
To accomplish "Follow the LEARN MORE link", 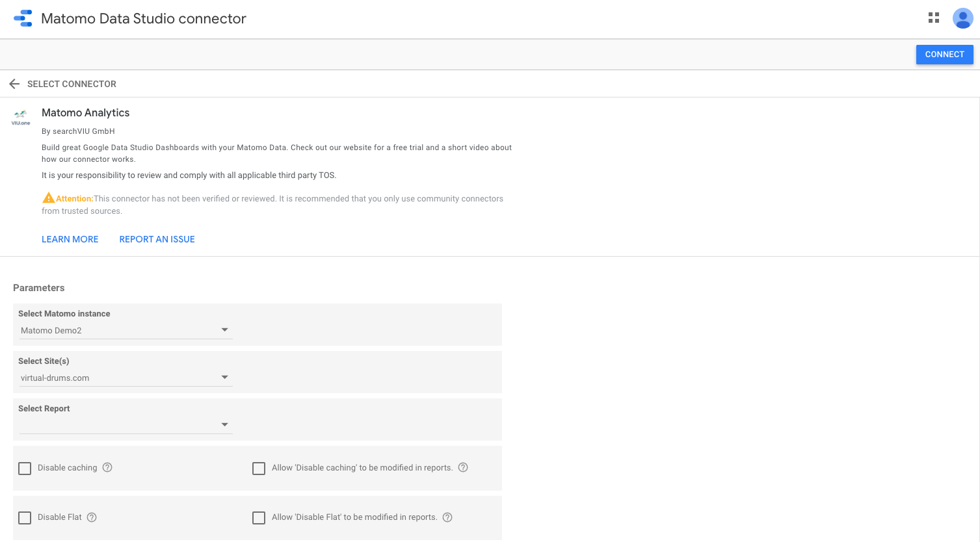I will tap(70, 239).
